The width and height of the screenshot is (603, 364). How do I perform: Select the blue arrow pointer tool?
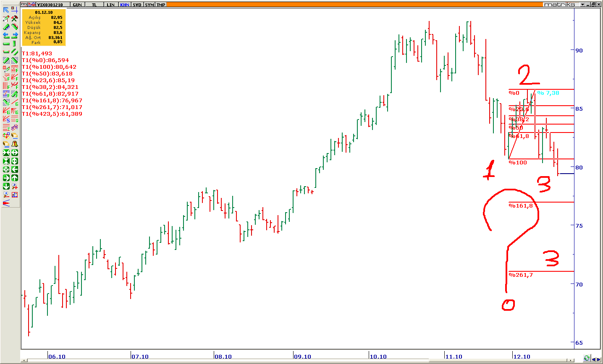[x=6, y=10]
